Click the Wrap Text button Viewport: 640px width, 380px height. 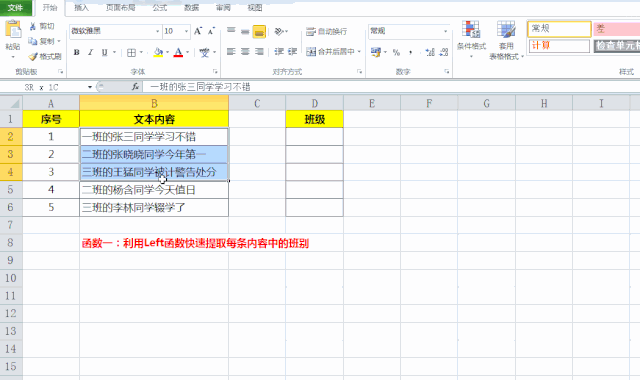[327, 31]
